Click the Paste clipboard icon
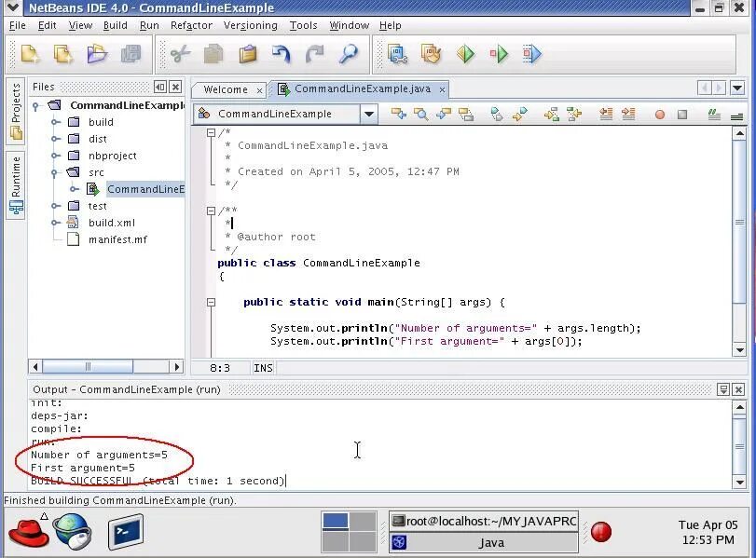Image resolution: width=756 pixels, height=558 pixels. point(247,54)
